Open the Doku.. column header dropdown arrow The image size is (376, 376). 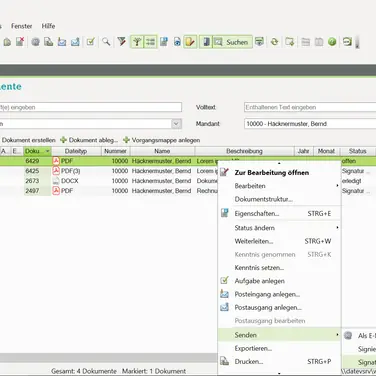(47, 151)
